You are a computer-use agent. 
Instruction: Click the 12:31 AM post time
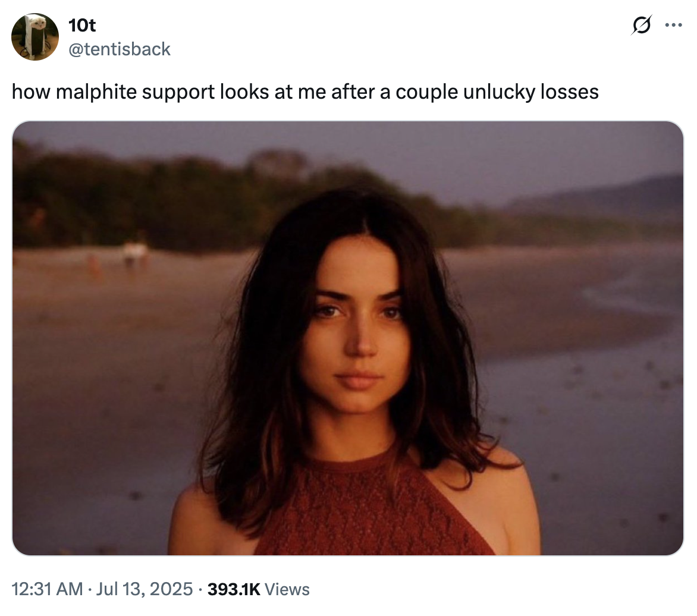pyautogui.click(x=47, y=589)
